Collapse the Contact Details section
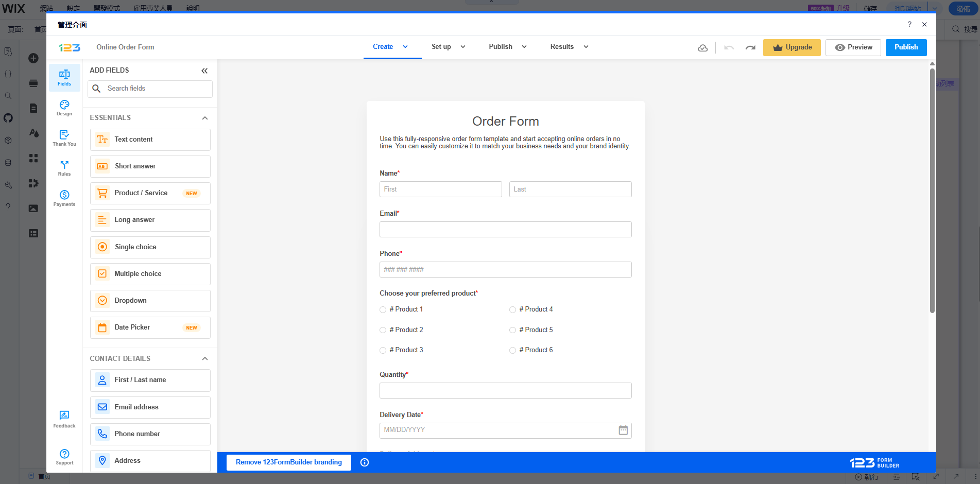This screenshot has width=980, height=484. coord(205,359)
